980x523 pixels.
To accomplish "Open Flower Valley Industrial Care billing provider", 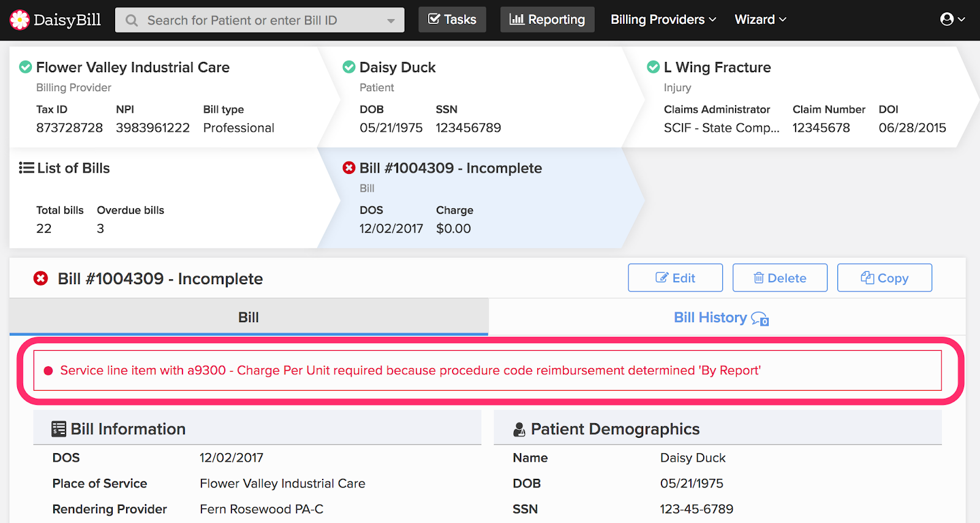I will pos(133,67).
